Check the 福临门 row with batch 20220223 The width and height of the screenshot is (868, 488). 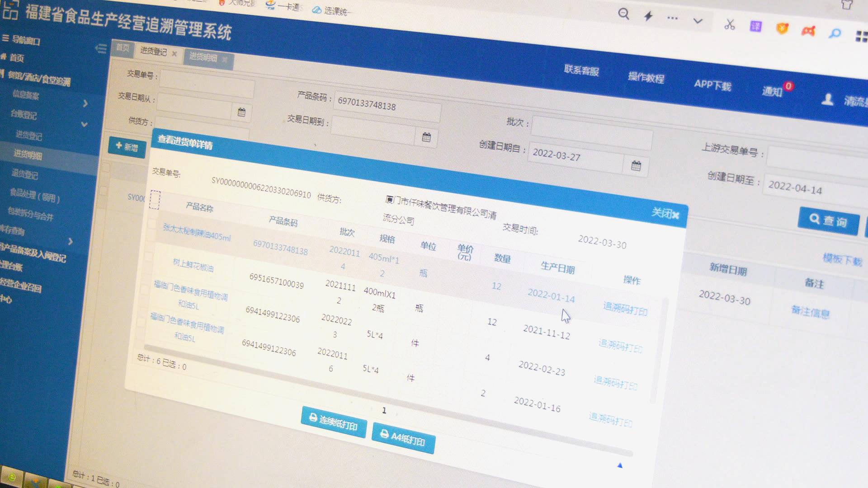(x=145, y=289)
